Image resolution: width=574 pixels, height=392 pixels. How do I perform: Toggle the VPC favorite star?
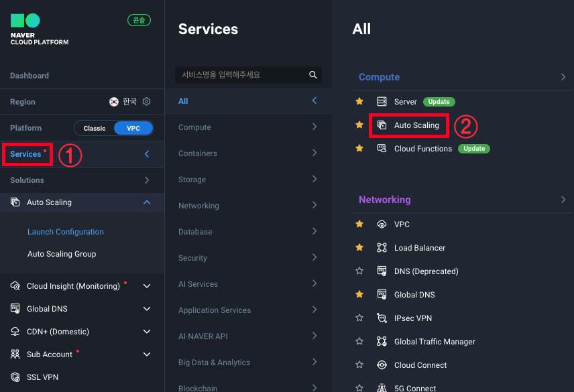(x=359, y=224)
